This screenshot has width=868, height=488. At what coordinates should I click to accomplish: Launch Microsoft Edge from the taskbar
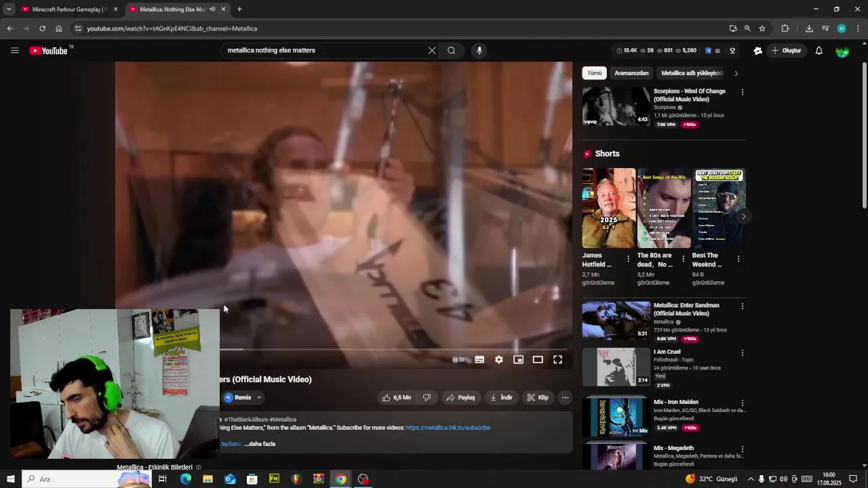[185, 479]
